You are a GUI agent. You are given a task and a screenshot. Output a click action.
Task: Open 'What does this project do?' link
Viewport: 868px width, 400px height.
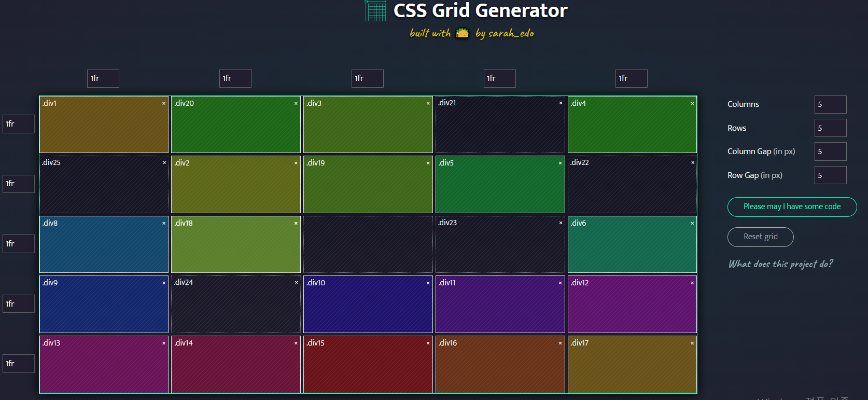tap(781, 264)
